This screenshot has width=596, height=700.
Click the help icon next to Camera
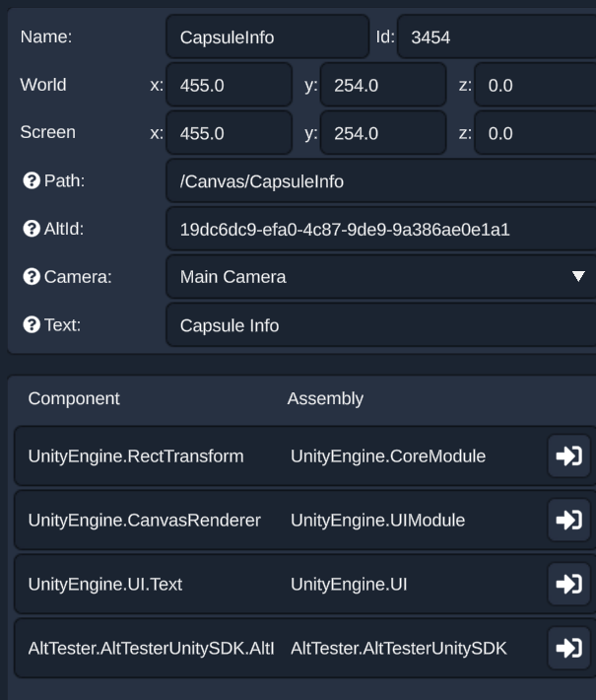tap(31, 277)
